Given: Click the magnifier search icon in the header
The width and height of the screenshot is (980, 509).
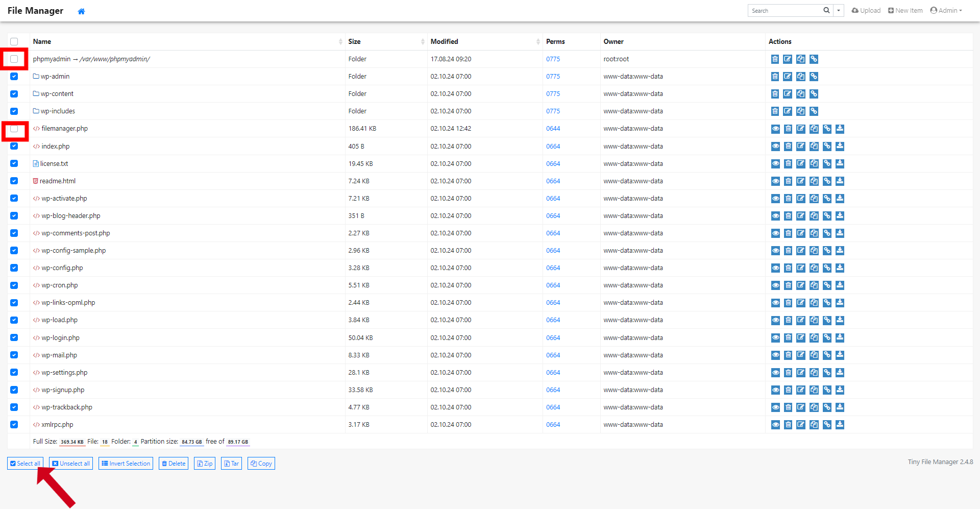Looking at the screenshot, I should (826, 11).
